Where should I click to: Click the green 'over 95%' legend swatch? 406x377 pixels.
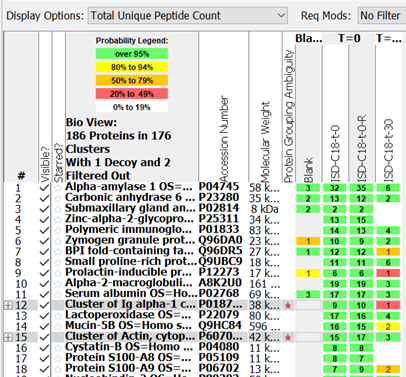[132, 54]
